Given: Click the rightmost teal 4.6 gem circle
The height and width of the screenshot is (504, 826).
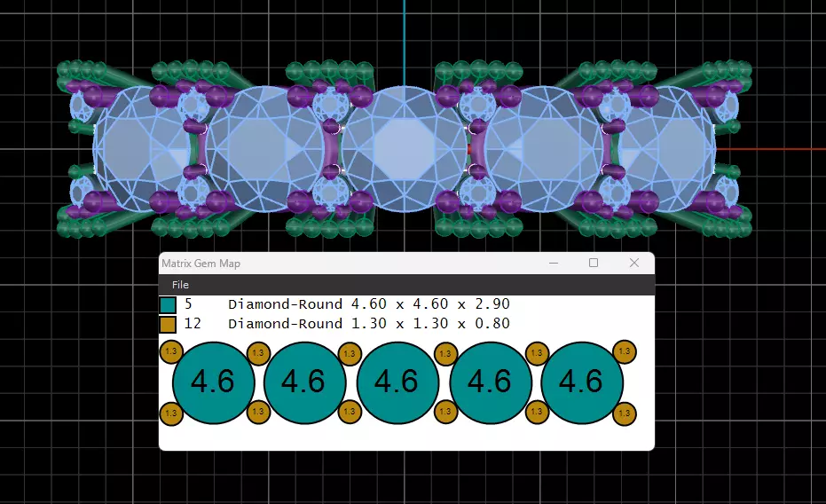Looking at the screenshot, I should coord(582,382).
